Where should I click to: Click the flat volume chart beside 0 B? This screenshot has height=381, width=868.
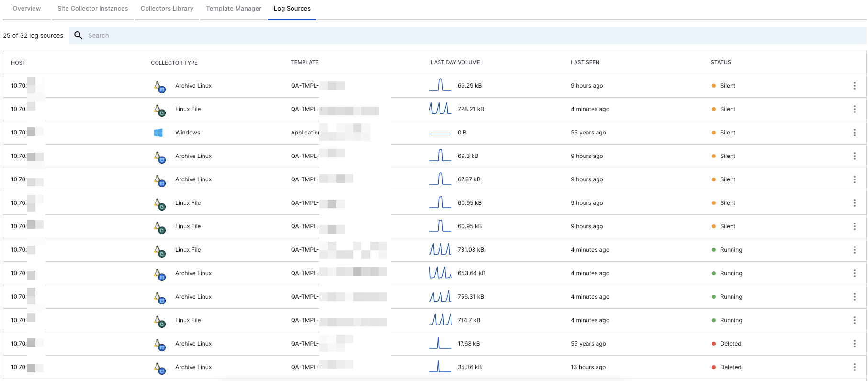pos(440,133)
